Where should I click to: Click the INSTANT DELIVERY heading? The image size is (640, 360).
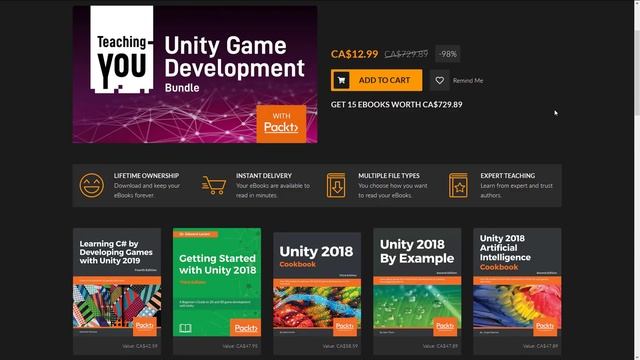point(264,176)
